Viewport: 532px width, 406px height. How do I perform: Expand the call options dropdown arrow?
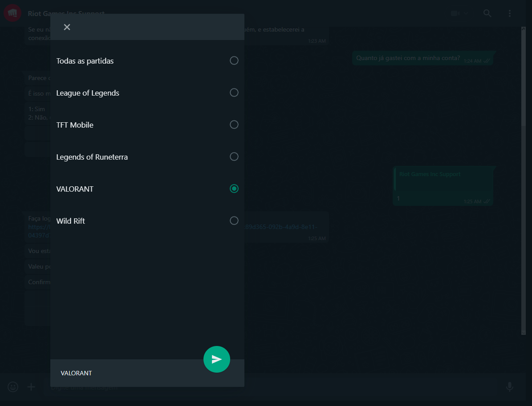pyautogui.click(x=466, y=13)
